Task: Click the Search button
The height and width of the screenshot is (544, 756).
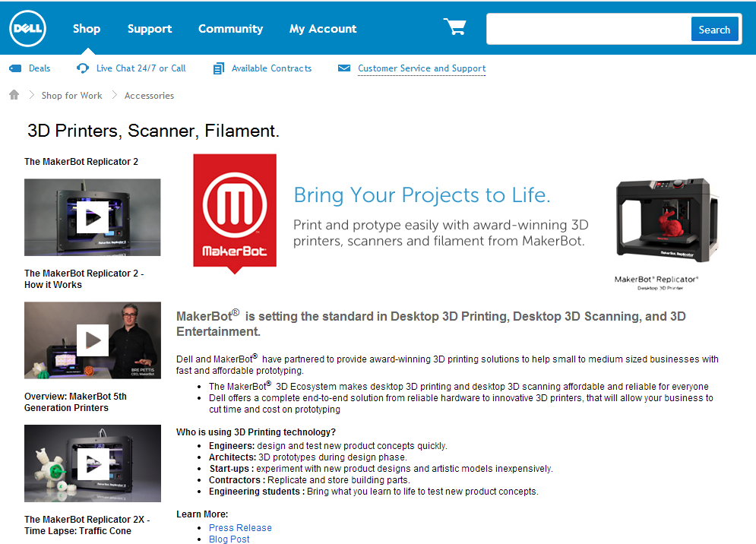Action: [714, 30]
